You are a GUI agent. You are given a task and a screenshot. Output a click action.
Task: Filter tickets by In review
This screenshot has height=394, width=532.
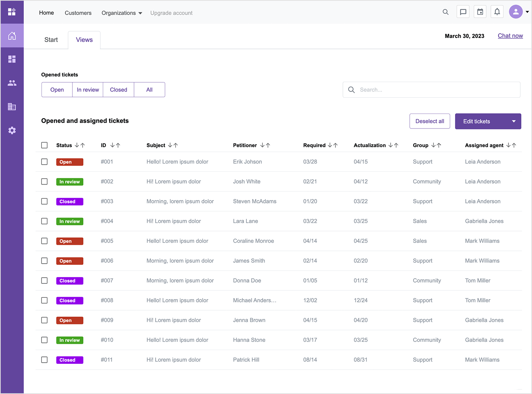88,90
